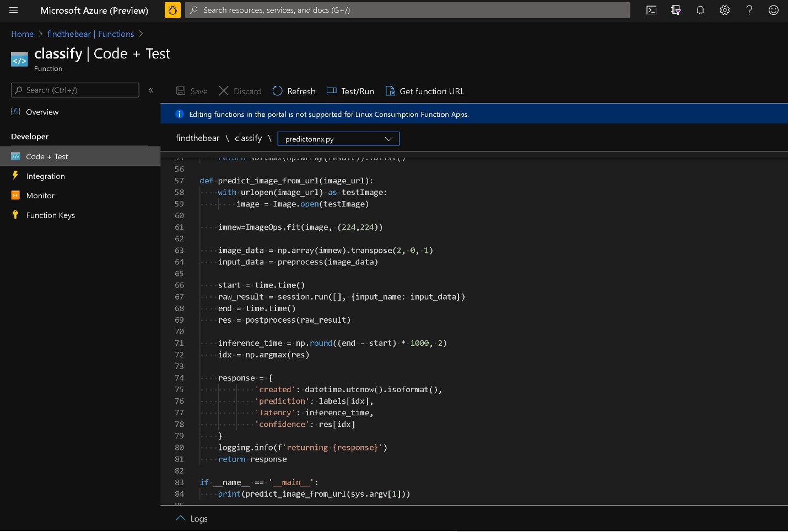Image resolution: width=788 pixels, height=532 pixels.
Task: Open the Overview menu item
Action: pos(42,112)
